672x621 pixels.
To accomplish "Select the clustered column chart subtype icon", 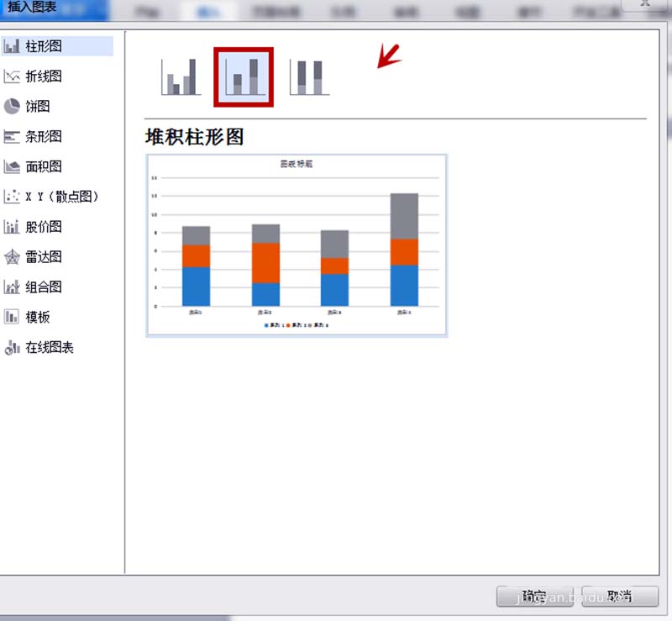I will coord(181,76).
